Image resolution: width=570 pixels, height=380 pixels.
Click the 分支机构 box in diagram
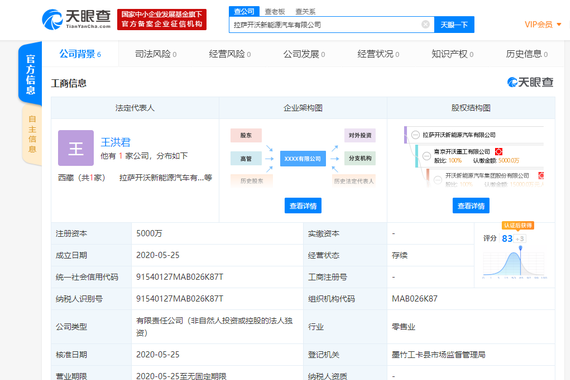(360, 159)
